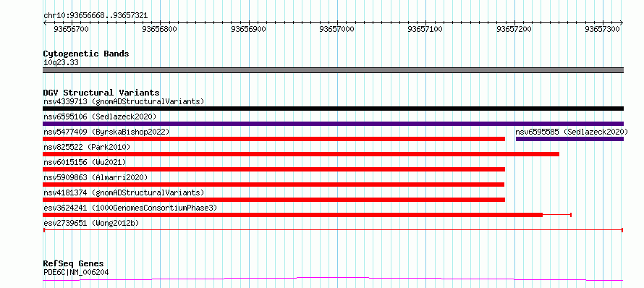The image size is (644, 288).
Task: Click ruler position 93657100
Action: click(425, 29)
